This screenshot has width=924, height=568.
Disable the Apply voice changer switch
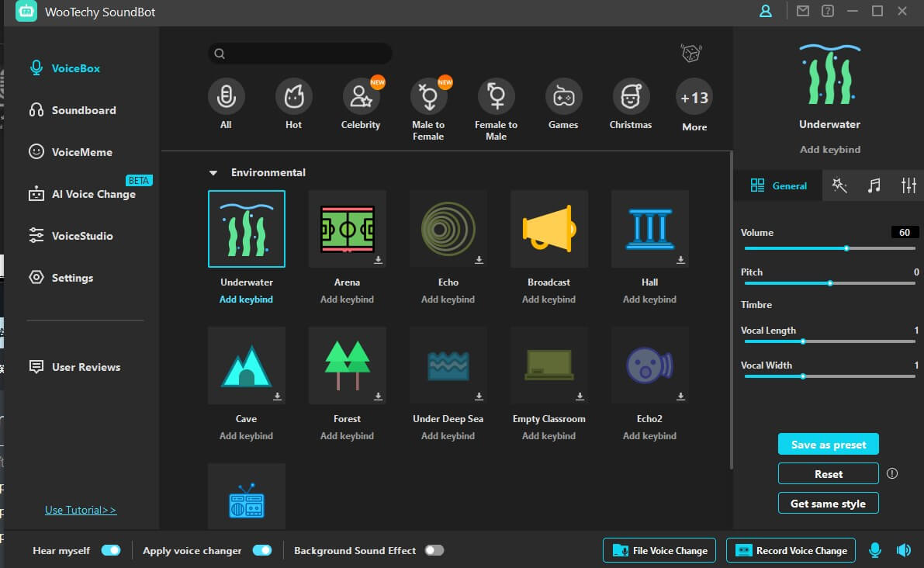pyautogui.click(x=262, y=550)
